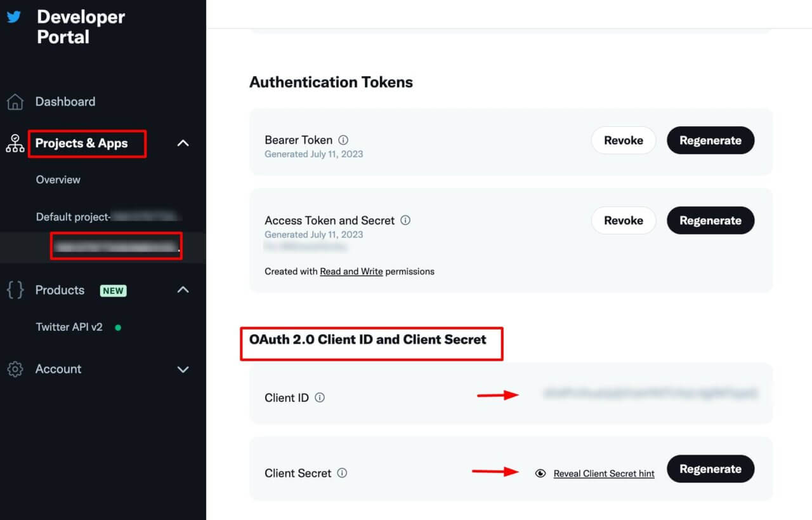This screenshot has width=812, height=520.
Task: Click info icon beside Access Token and Secret
Action: (405, 220)
